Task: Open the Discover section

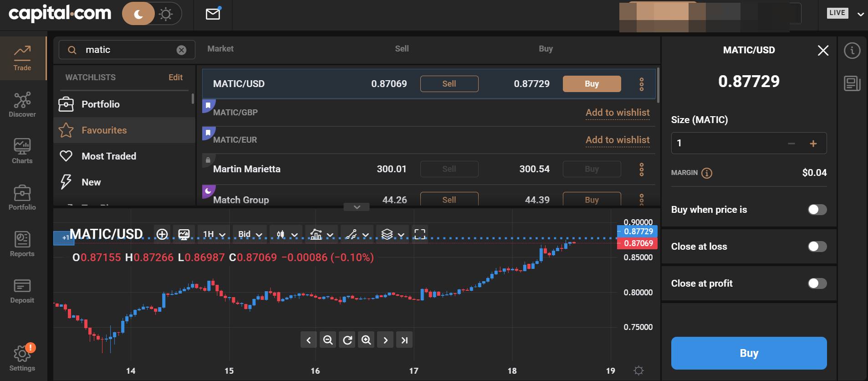Action: pos(22,105)
